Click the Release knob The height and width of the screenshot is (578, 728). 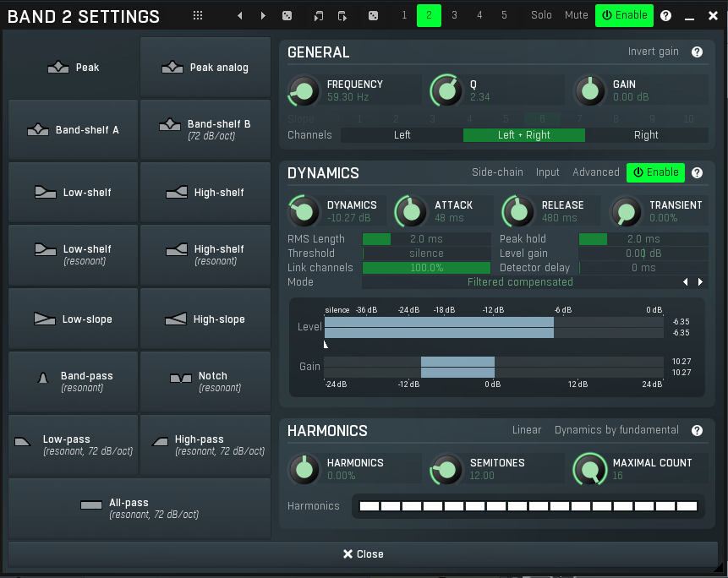(518, 211)
